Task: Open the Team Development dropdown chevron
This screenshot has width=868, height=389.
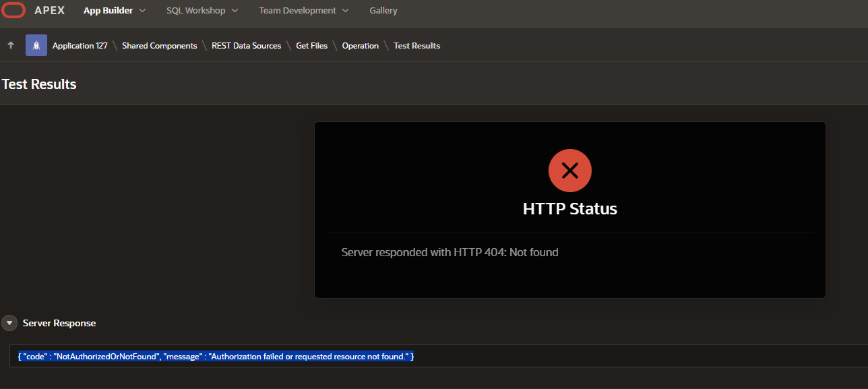Action: (x=345, y=11)
